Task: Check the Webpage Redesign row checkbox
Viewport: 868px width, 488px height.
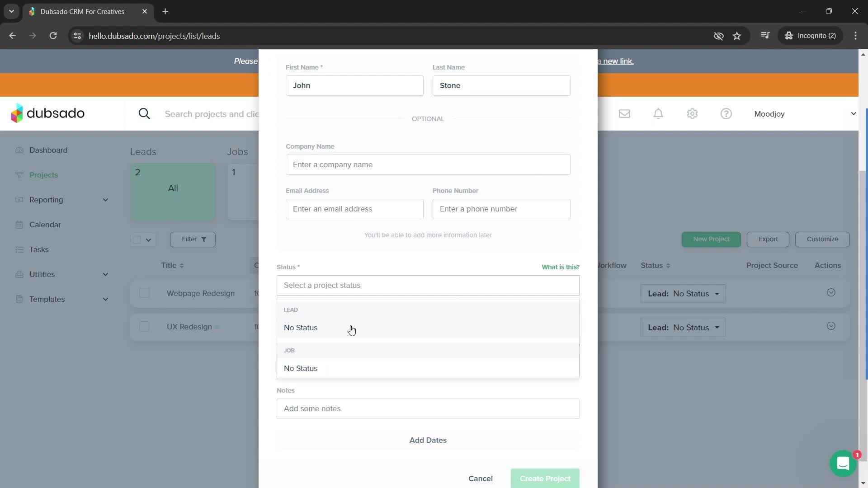Action: [x=144, y=293]
